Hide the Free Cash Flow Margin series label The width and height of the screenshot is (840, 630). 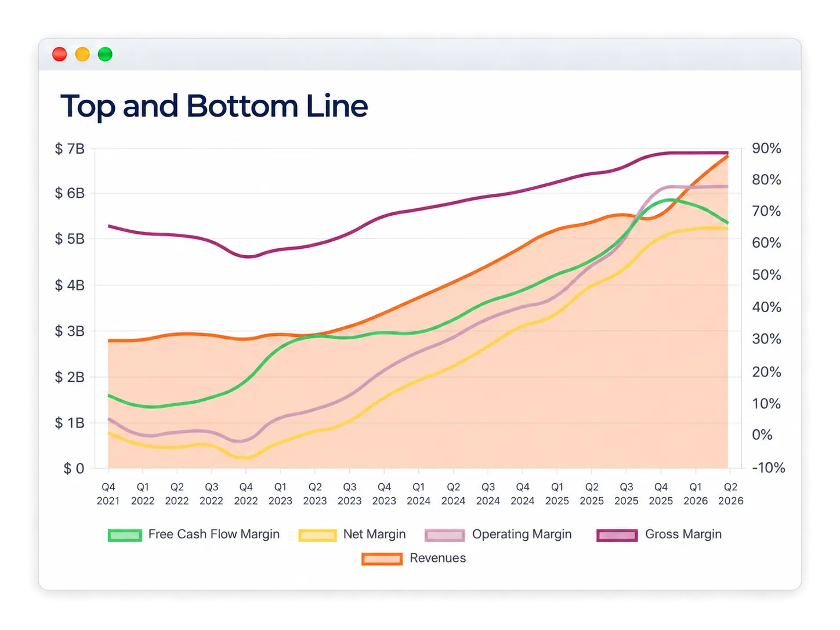tap(214, 534)
